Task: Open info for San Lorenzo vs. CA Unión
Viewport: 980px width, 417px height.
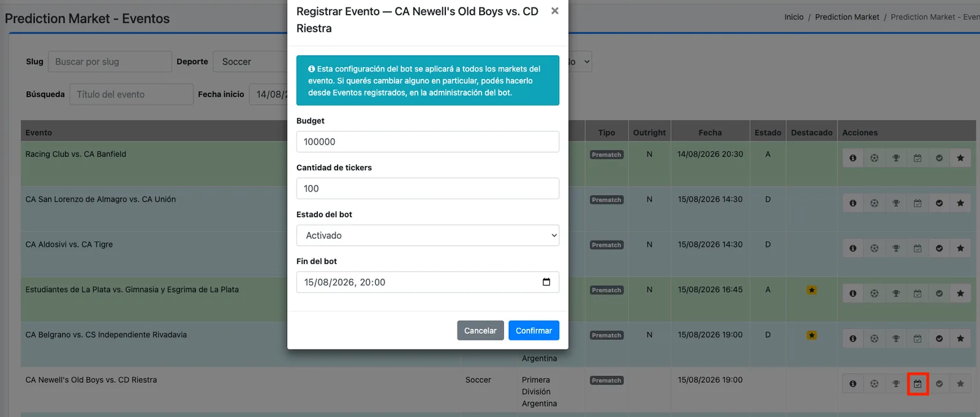Action: click(853, 203)
